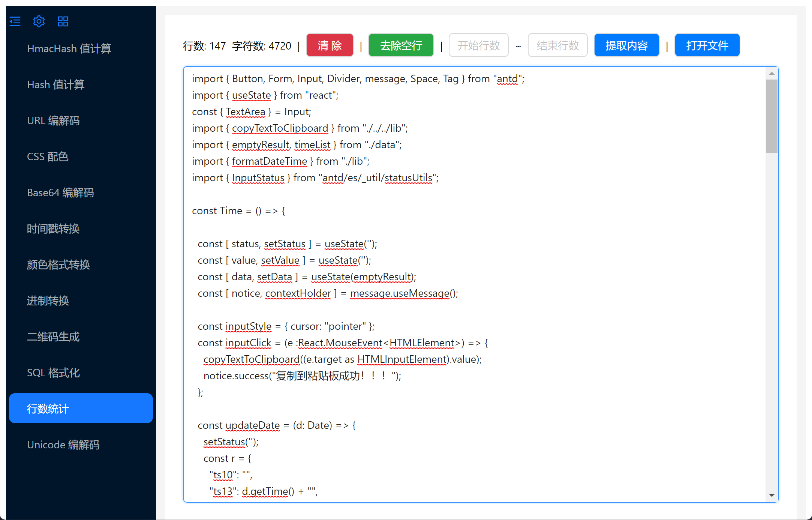Select Hash 值计算 in sidebar
Viewport: 812px width, 520px height.
click(55, 84)
